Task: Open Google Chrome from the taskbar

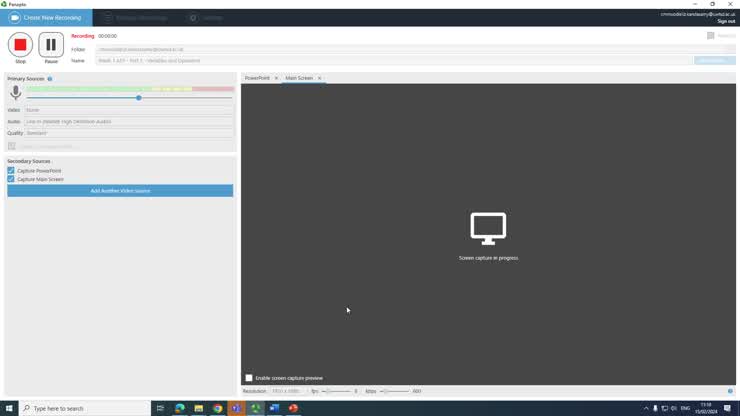Action: point(217,408)
